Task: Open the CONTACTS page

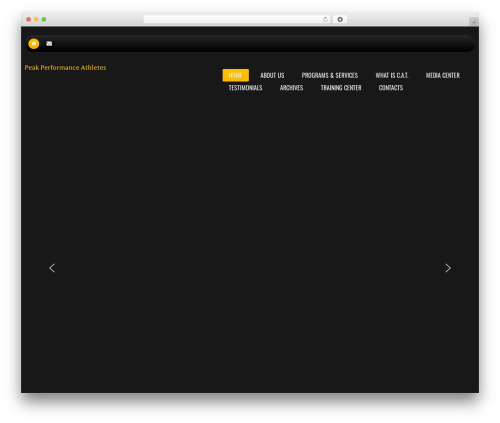Action: [391, 88]
